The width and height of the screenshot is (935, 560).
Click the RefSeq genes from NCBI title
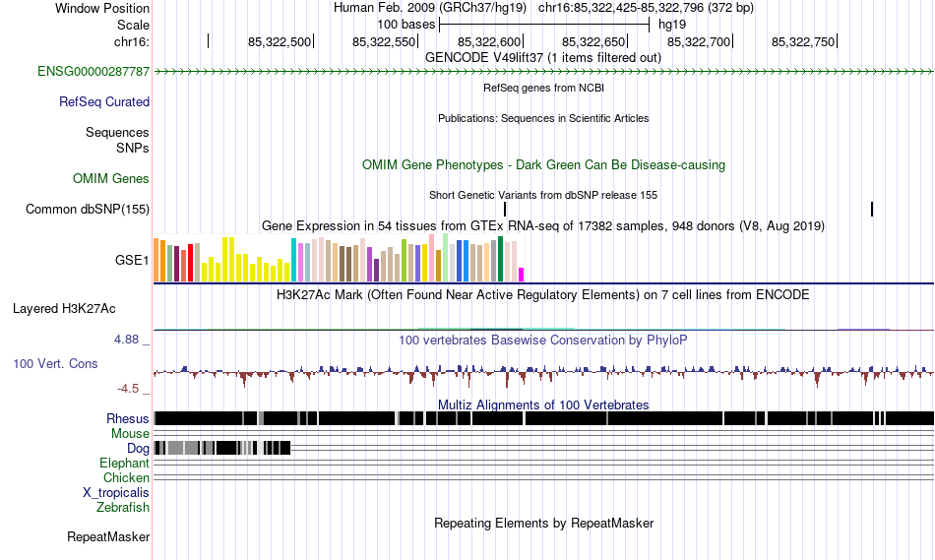point(544,88)
